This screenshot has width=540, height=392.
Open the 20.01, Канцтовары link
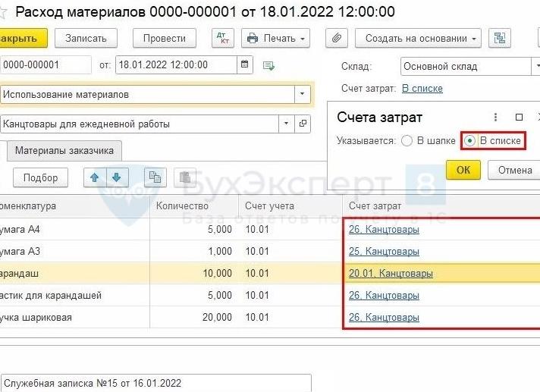pos(391,273)
